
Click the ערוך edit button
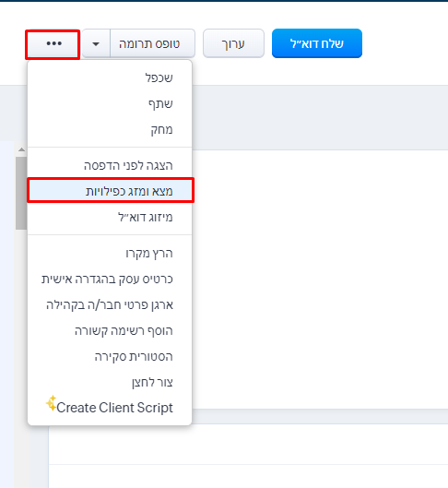[x=233, y=43]
